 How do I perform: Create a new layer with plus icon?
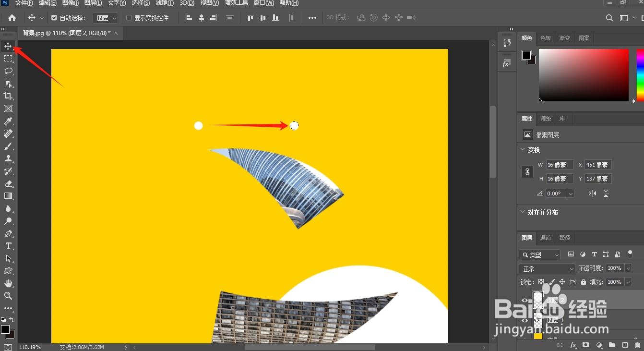625,345
